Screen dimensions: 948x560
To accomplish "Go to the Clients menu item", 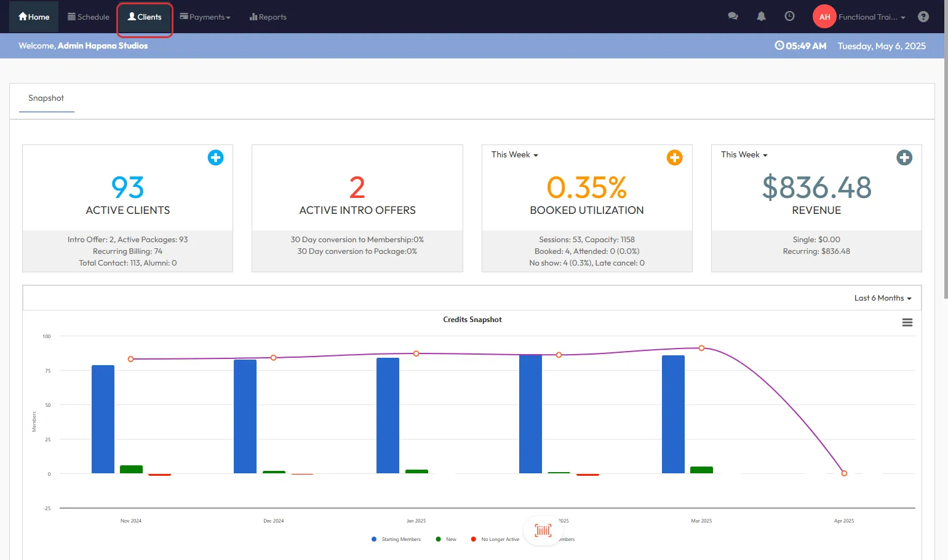I will click(145, 17).
